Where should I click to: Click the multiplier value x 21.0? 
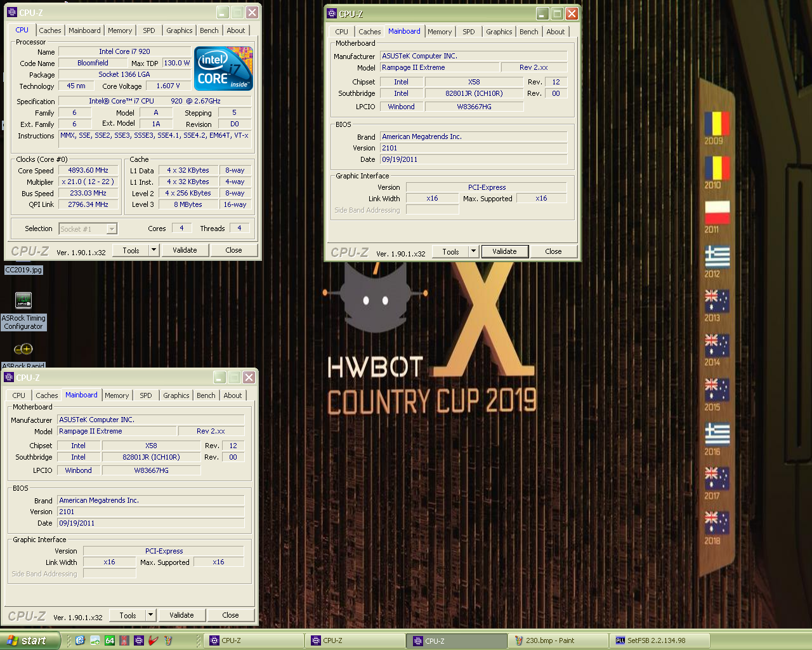pyautogui.click(x=88, y=182)
